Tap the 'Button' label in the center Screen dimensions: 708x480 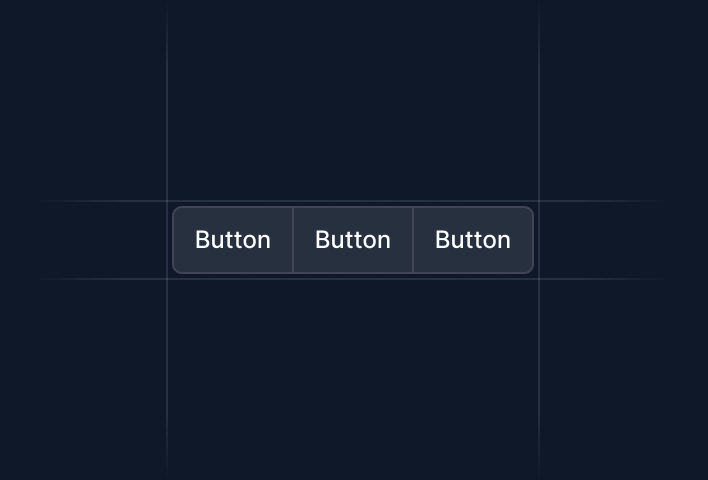(x=353, y=240)
